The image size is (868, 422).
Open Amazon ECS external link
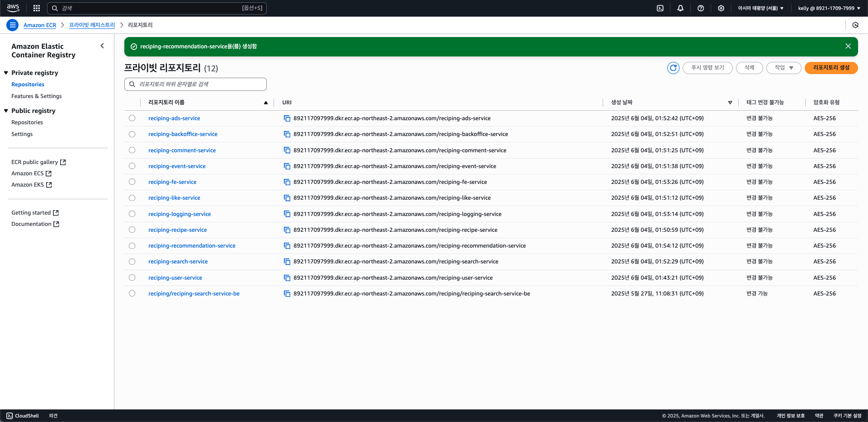[x=32, y=173]
